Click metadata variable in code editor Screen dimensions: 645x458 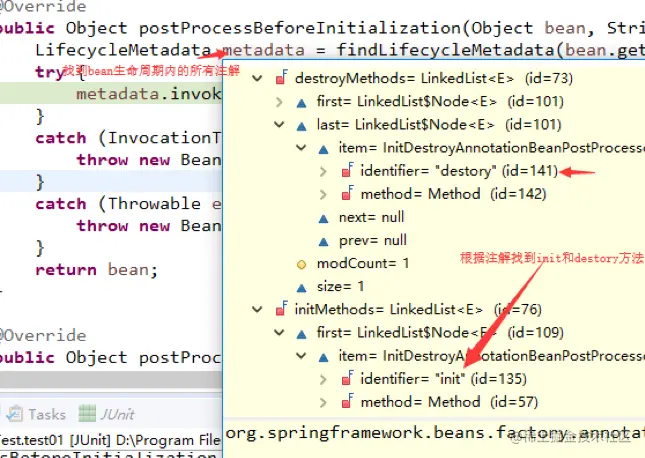tap(263, 50)
